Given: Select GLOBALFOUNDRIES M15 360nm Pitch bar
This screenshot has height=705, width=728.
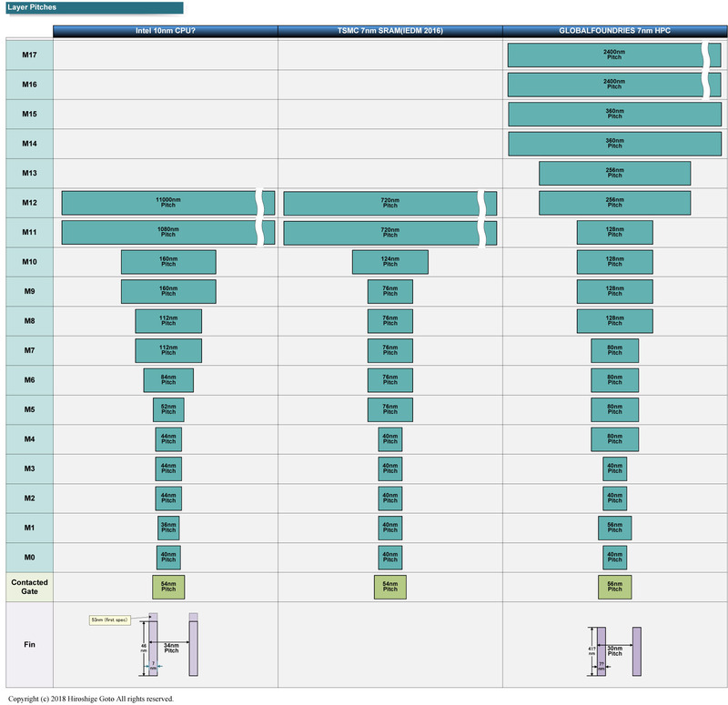Looking at the screenshot, I should click(x=615, y=115).
